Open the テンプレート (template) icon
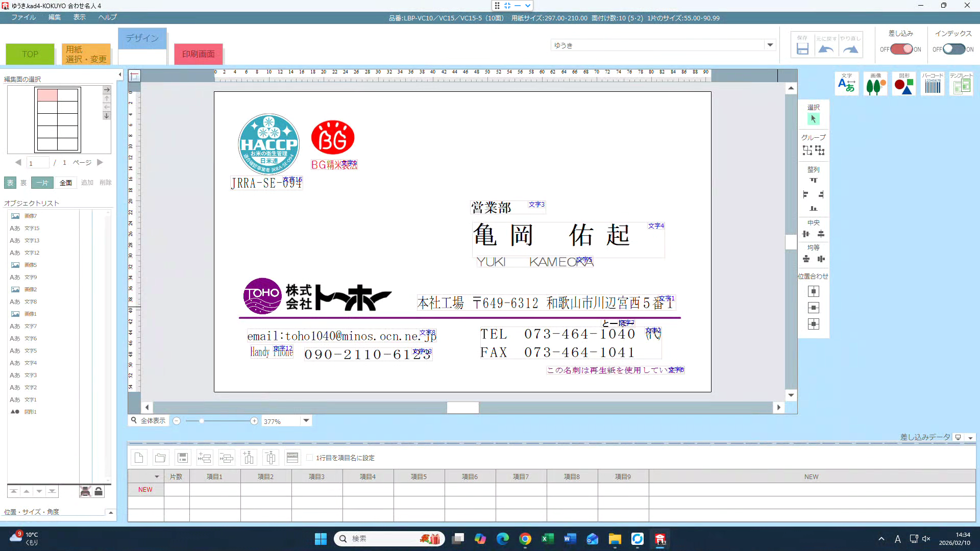This screenshot has width=980, height=551. tap(961, 84)
